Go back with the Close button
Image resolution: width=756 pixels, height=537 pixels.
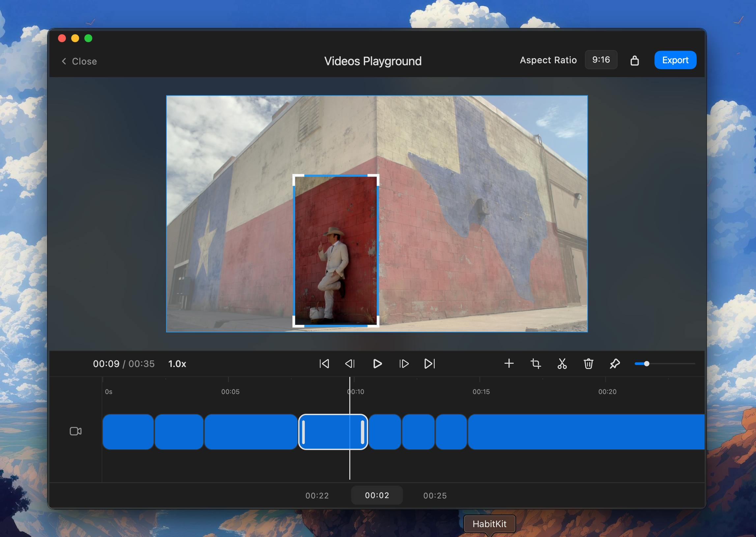click(x=79, y=61)
